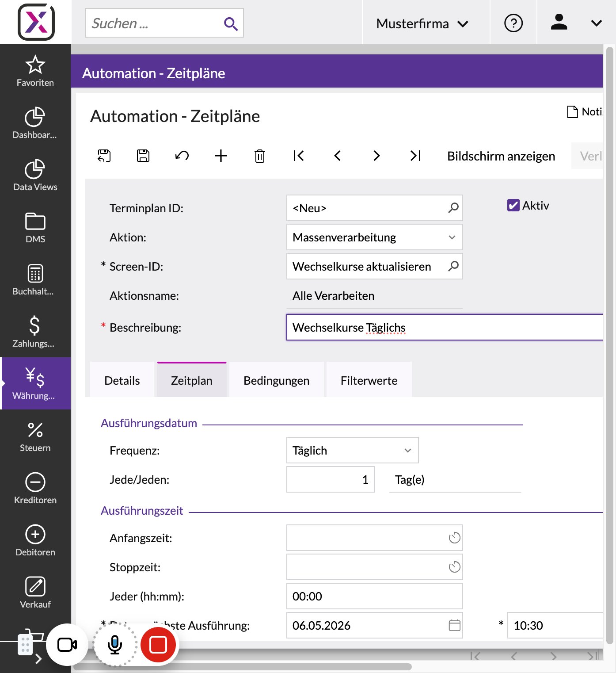The height and width of the screenshot is (673, 616).
Task: Uncheck the Aktiv checkbox
Action: point(513,205)
